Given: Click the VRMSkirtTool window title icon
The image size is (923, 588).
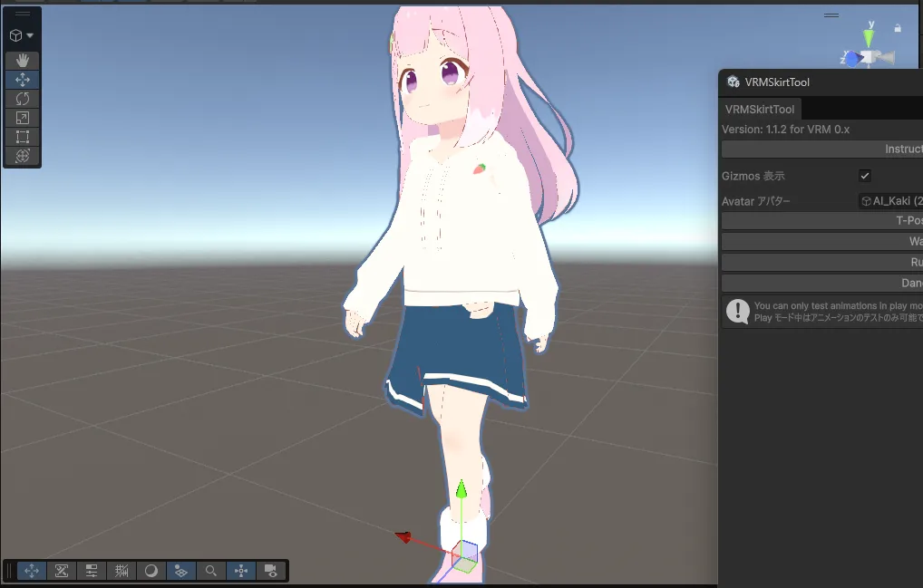Looking at the screenshot, I should [734, 82].
